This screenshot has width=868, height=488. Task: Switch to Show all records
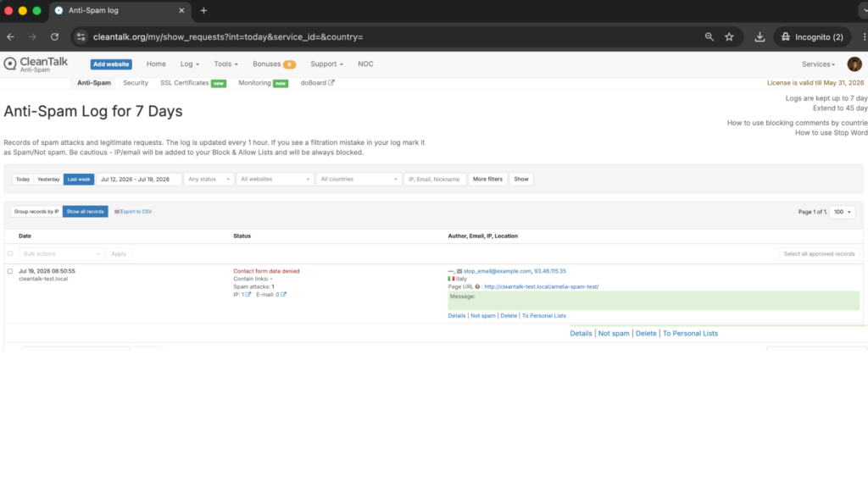coord(86,211)
